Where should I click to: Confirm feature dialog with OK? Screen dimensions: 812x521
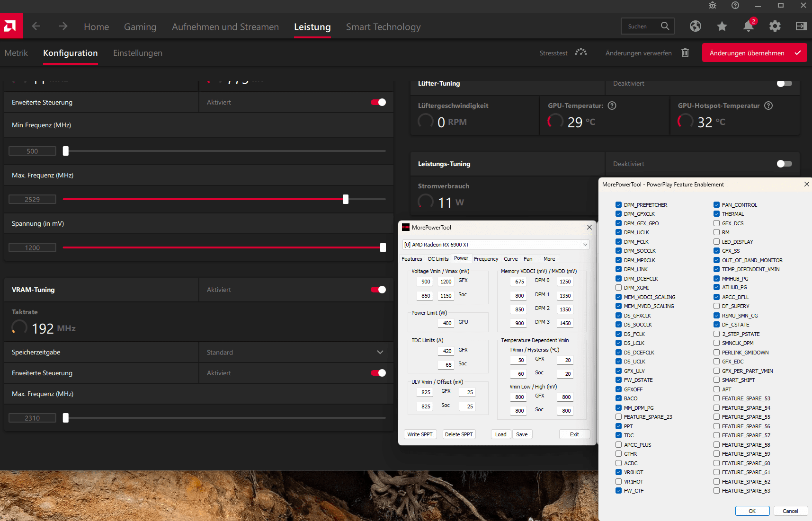(752, 511)
